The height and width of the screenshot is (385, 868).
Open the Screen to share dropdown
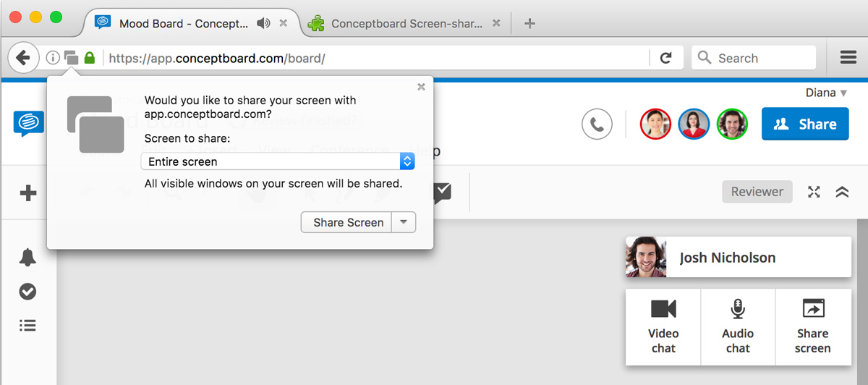tap(278, 161)
